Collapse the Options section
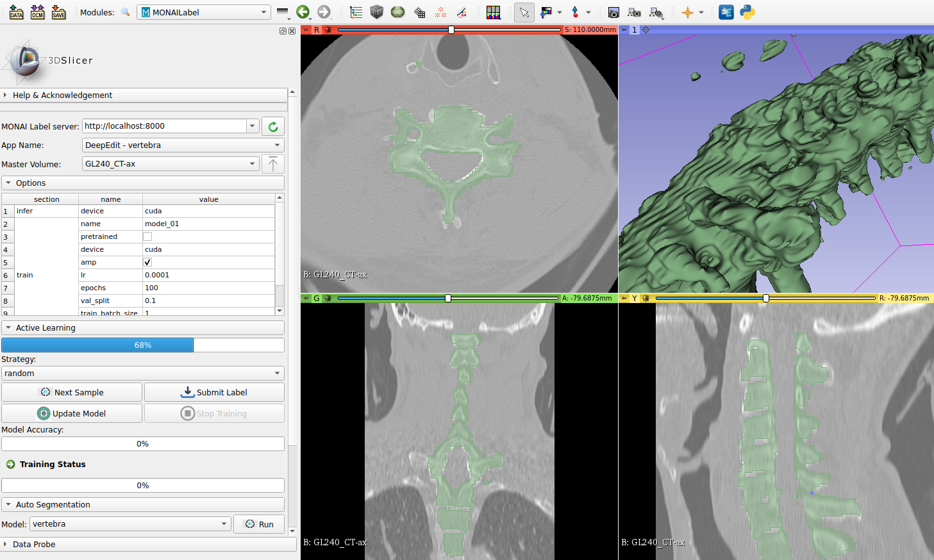The height and width of the screenshot is (560, 934). (142, 183)
